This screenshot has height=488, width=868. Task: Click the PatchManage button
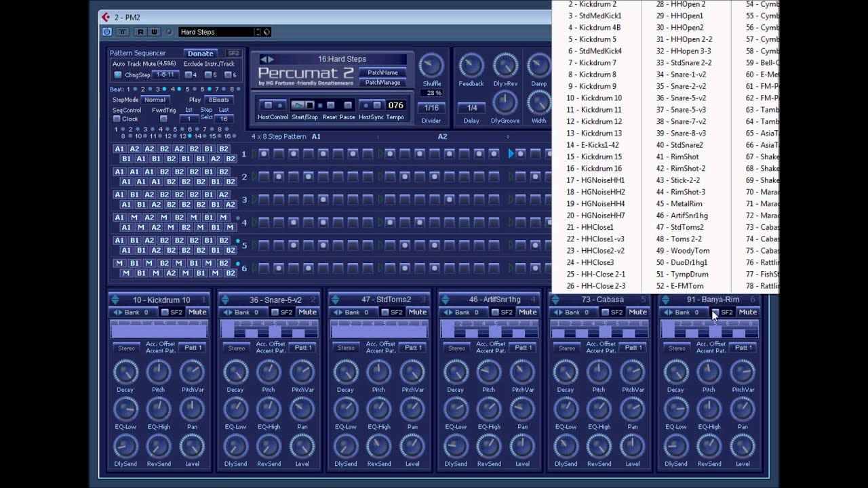click(x=382, y=83)
